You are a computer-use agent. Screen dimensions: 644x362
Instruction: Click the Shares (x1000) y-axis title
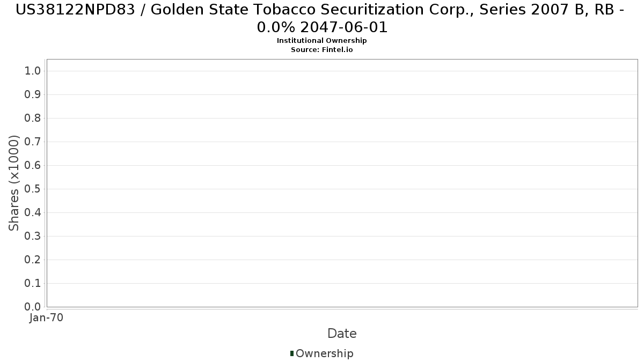click(14, 183)
